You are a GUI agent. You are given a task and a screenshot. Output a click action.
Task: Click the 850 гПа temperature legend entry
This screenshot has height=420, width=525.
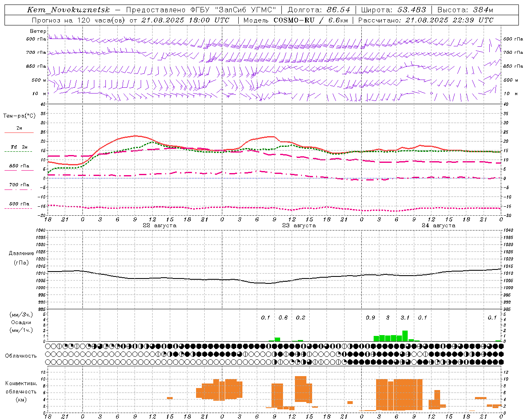19,166
